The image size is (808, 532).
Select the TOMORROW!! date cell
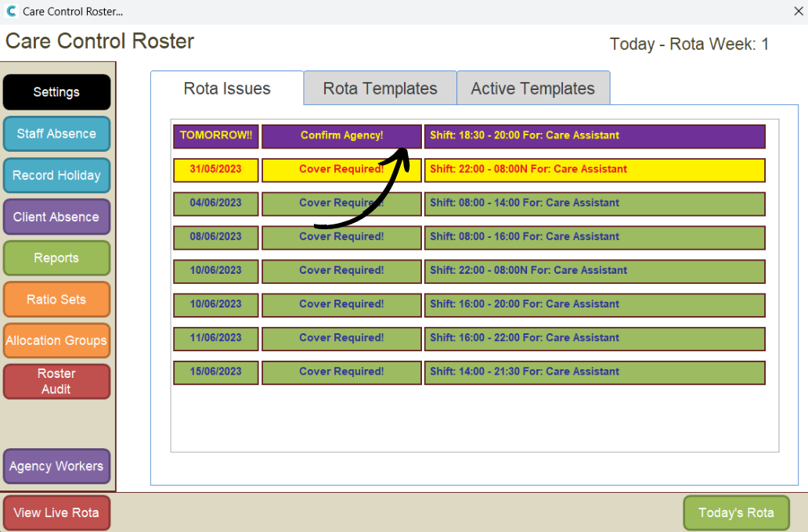pyautogui.click(x=216, y=136)
